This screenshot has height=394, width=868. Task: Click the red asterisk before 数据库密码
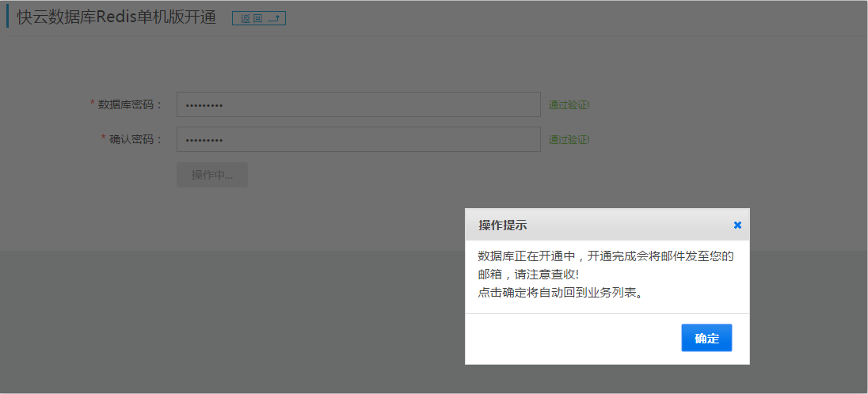pos(93,104)
